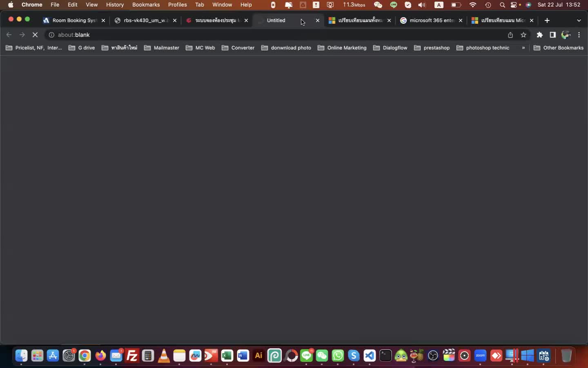
Task: View site information icon
Action: tap(51, 35)
